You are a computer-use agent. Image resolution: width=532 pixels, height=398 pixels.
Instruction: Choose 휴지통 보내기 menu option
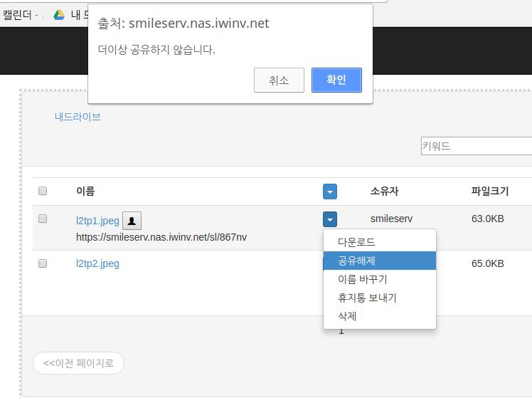(367, 298)
